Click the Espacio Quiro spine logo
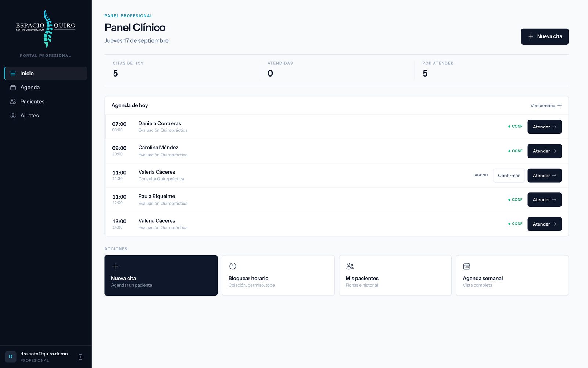Screen dimensions: 588x368 (x=46, y=29)
